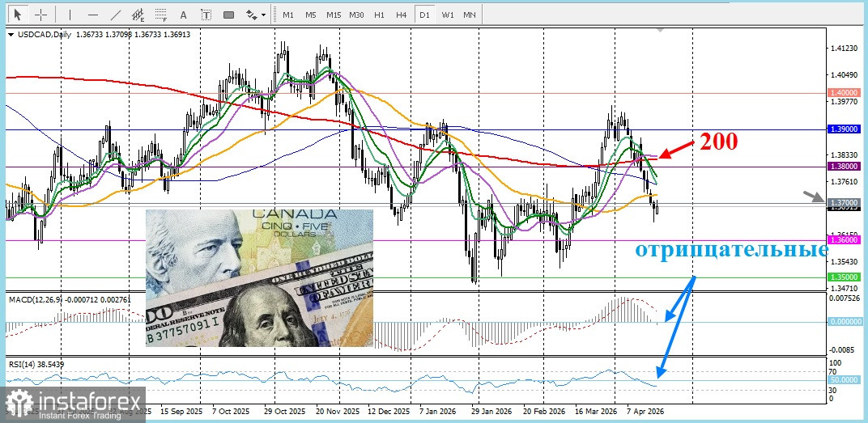This screenshot has width=868, height=423.
Task: Click the 1.40000 price level label
Action: [x=845, y=93]
